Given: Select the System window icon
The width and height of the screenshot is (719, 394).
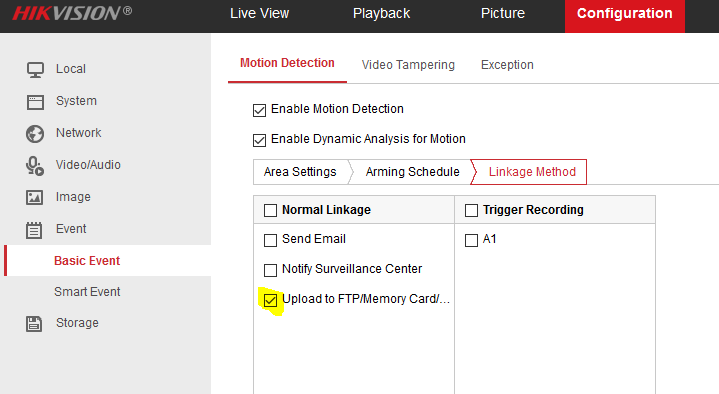Looking at the screenshot, I should 35,102.
